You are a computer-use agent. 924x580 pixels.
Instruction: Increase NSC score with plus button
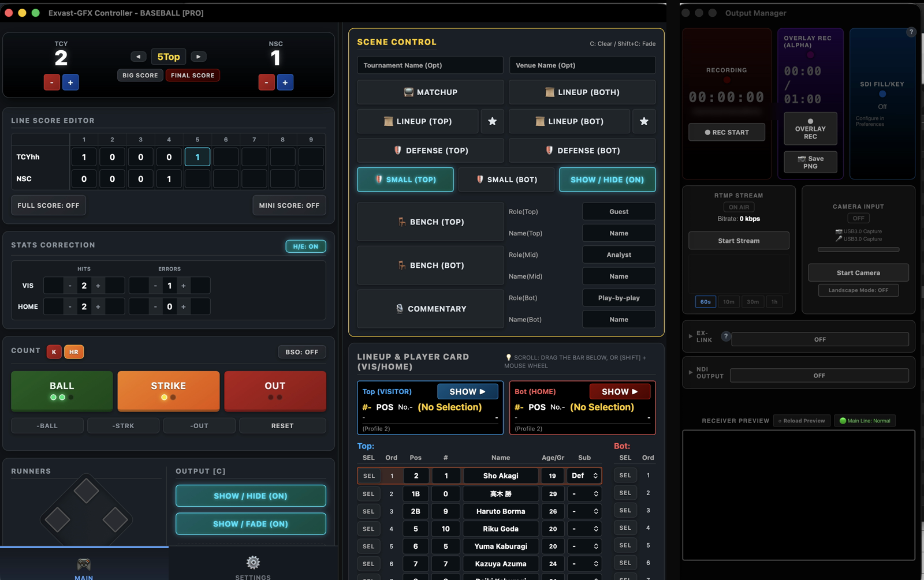285,83
